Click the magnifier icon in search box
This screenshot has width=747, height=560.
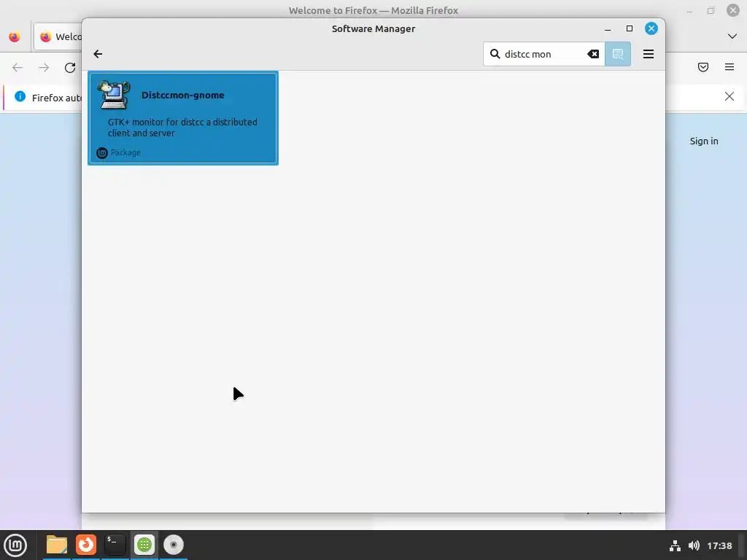click(495, 54)
